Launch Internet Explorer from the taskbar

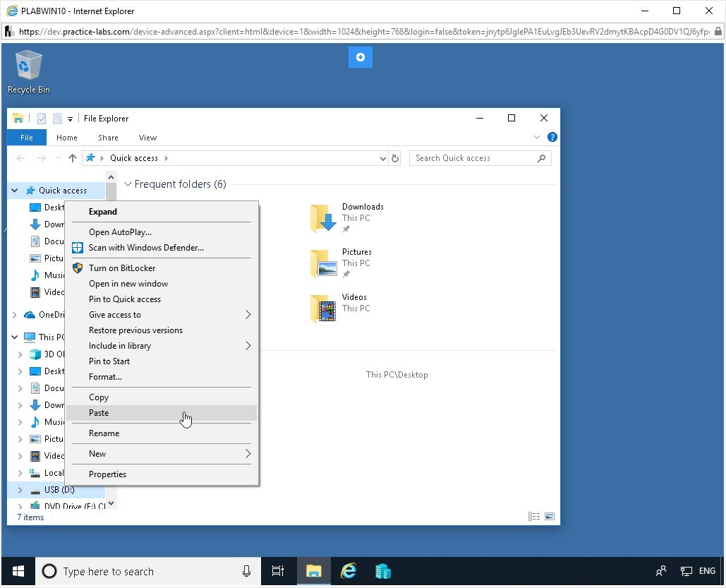coord(349,571)
